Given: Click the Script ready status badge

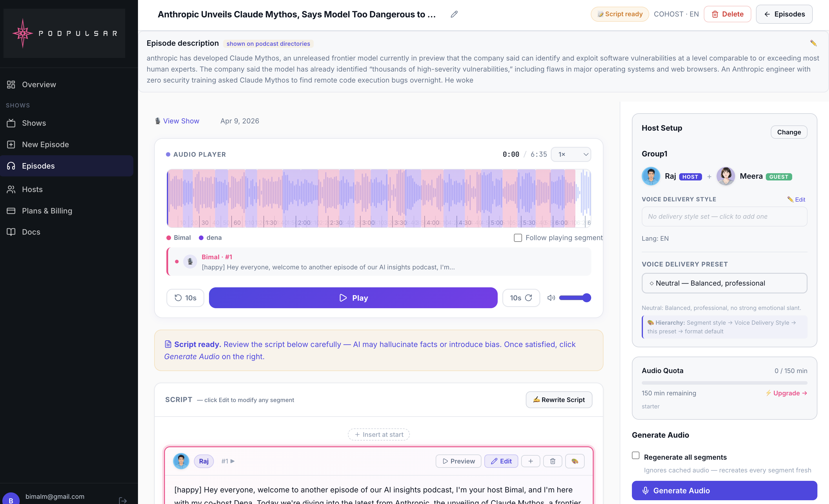Looking at the screenshot, I should (x=620, y=14).
